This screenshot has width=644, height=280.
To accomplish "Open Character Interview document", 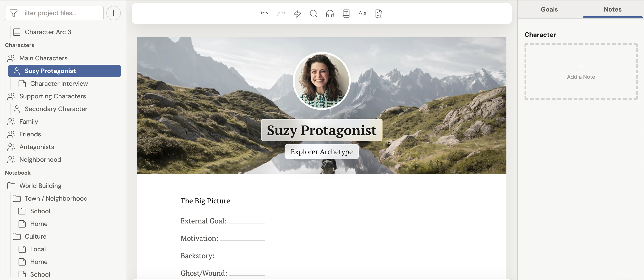I will coord(59,84).
